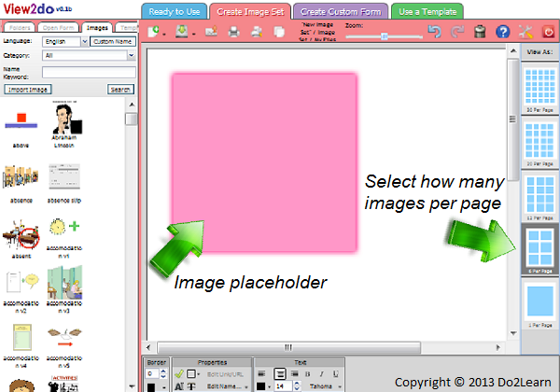This screenshot has width=560, height=392.
Task: Toggle underline text formatting
Action: coord(335,373)
